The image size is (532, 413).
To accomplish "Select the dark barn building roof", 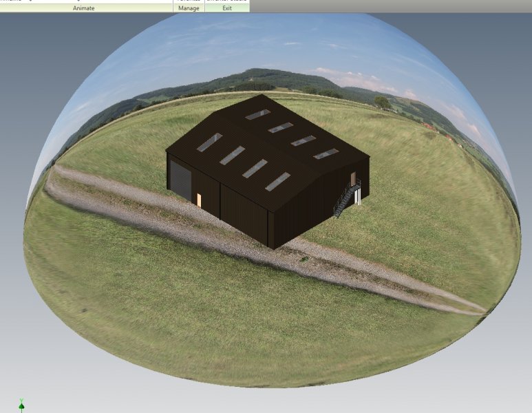I will [x=268, y=153].
